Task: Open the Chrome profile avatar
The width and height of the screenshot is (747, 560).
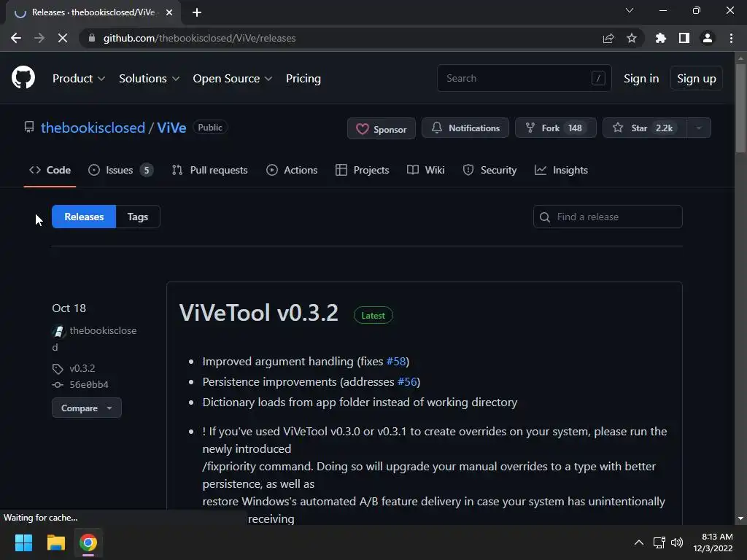Action: 708,38
